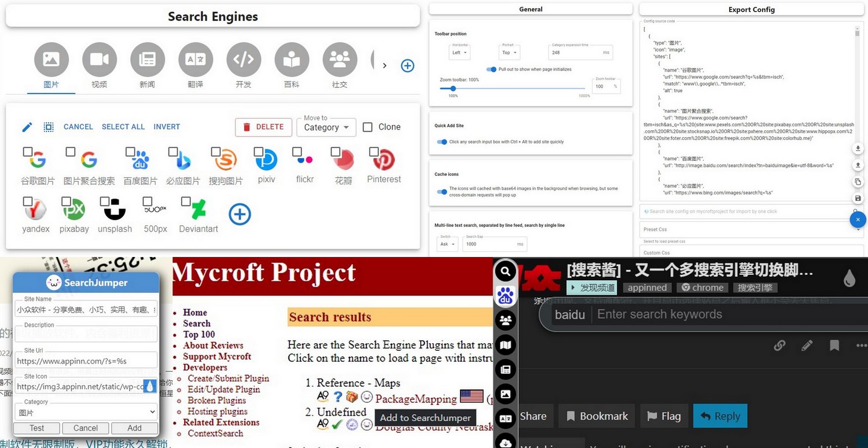Click the Enter search keywords field
Image resolution: width=868 pixels, height=448 pixels.
pos(660,314)
